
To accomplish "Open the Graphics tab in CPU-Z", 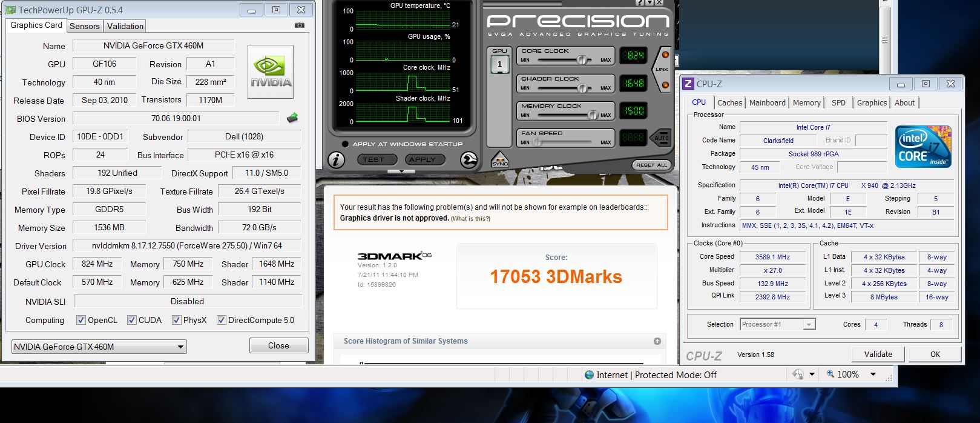I will point(872,102).
